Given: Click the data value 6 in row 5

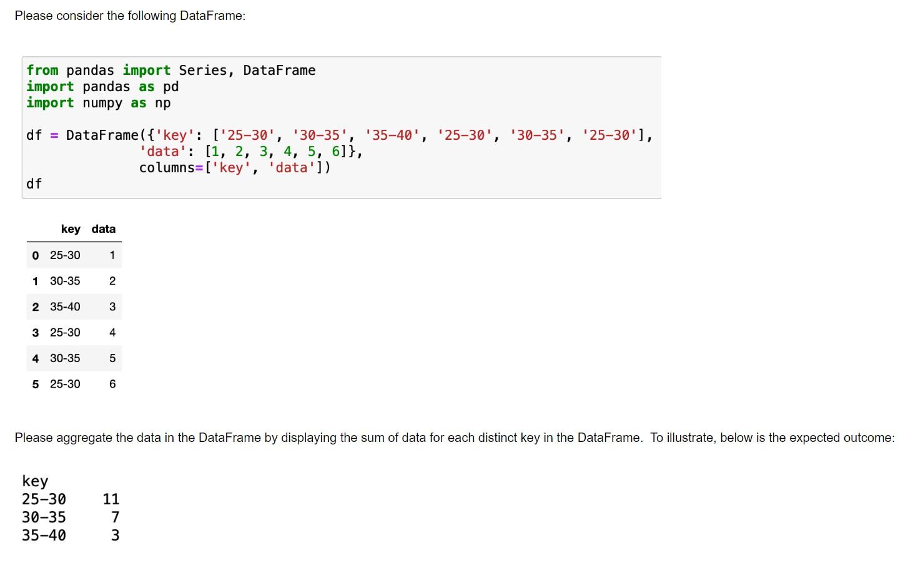Looking at the screenshot, I should tap(112, 383).
